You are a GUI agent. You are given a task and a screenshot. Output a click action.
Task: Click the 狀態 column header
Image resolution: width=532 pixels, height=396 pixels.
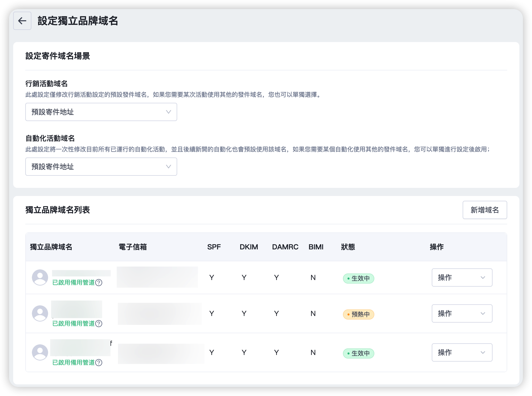click(348, 247)
